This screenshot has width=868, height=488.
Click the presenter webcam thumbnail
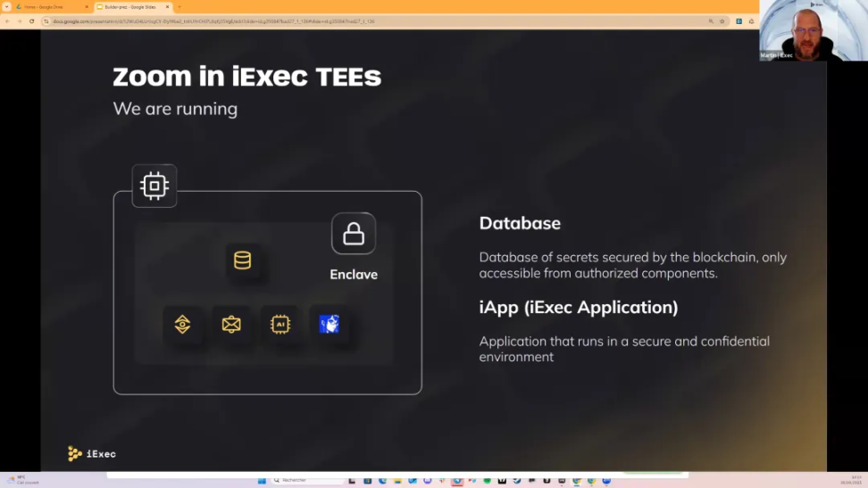tap(801, 31)
